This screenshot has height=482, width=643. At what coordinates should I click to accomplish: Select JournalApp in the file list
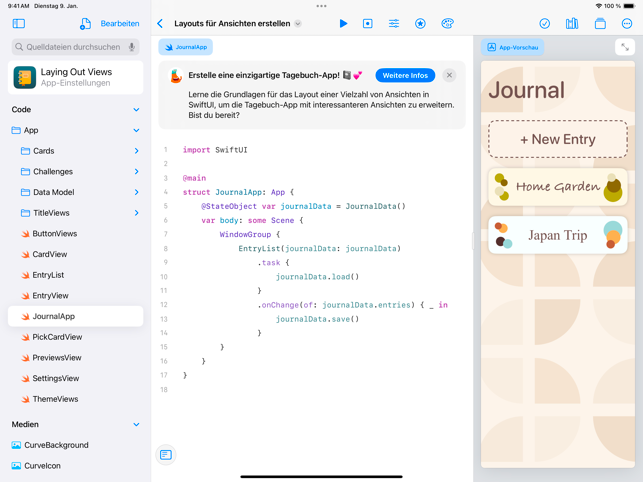(x=75, y=316)
